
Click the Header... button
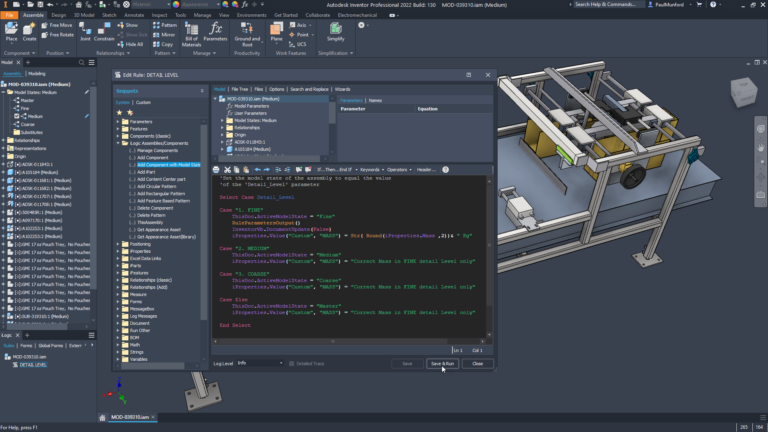click(x=426, y=169)
